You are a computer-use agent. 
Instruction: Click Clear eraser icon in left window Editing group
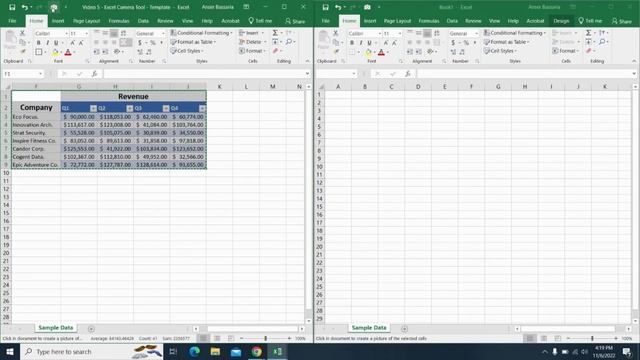[276, 51]
